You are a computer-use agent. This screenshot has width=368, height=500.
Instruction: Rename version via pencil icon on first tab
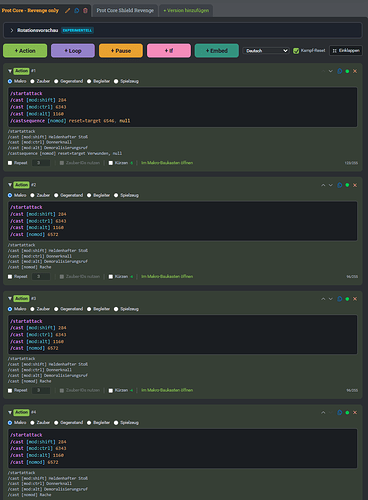(68, 10)
